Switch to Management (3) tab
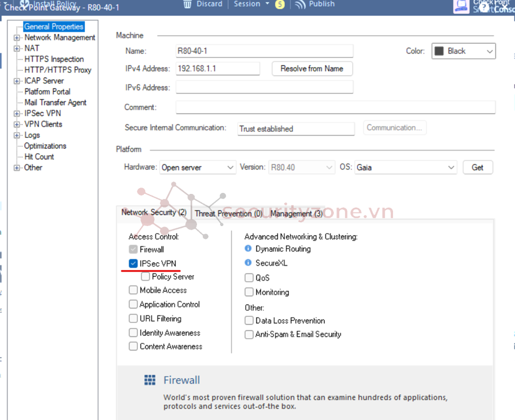 tap(296, 213)
